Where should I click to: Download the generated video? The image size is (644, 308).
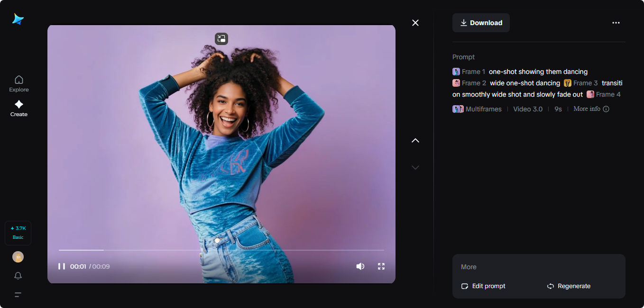click(481, 23)
